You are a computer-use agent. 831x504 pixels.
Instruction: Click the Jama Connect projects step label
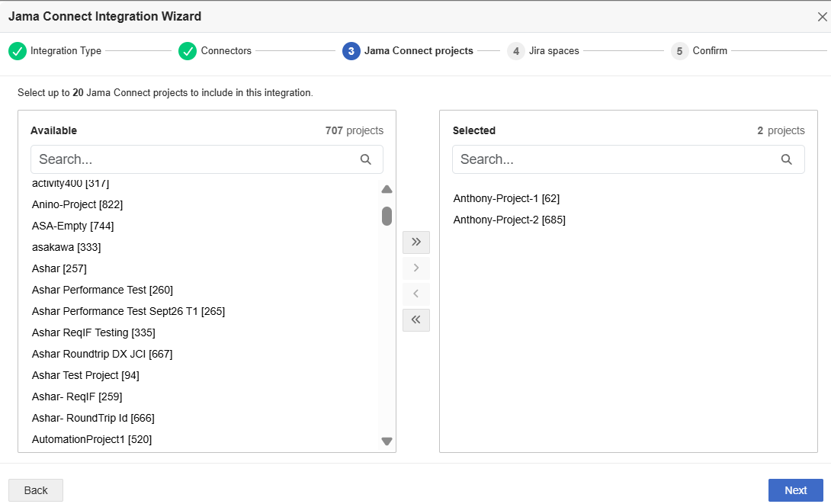pos(419,51)
